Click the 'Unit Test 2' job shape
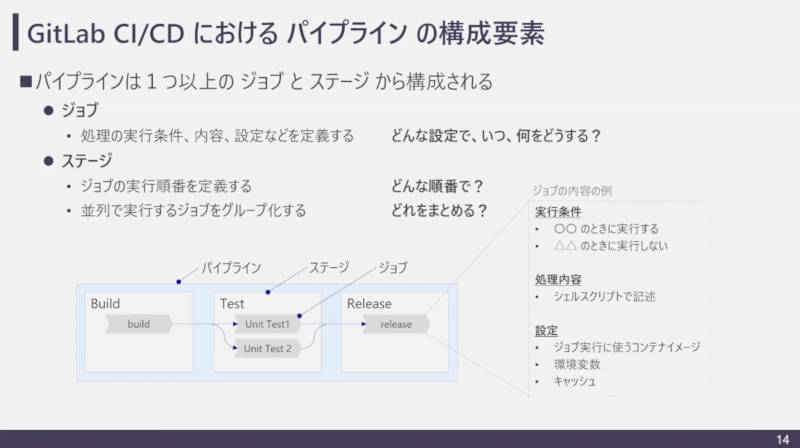This screenshot has width=800, height=448. point(267,349)
